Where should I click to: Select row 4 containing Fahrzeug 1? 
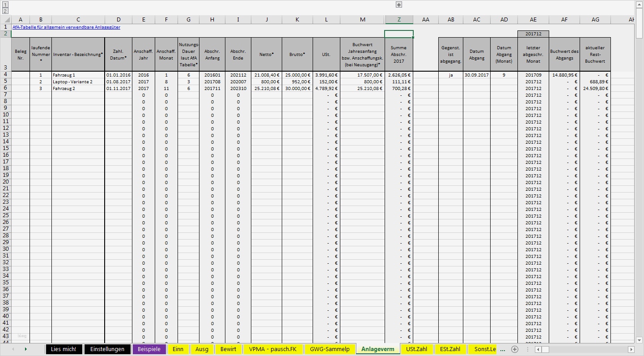[x=6, y=75]
